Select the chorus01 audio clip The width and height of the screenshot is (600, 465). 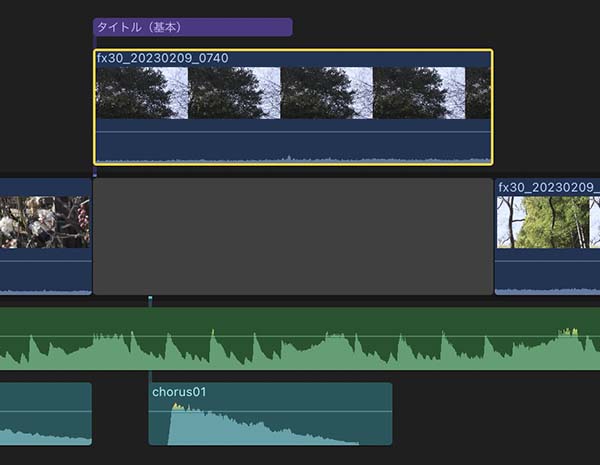click(270, 414)
